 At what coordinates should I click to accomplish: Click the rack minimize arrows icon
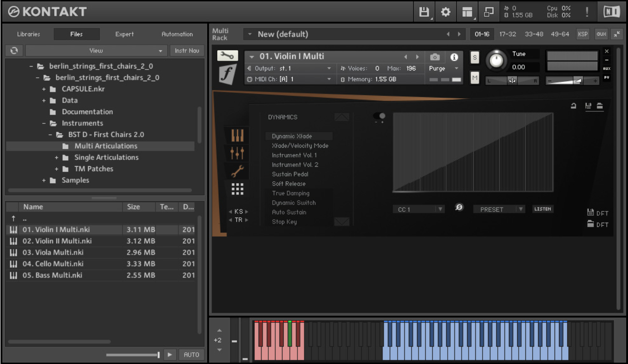point(616,34)
